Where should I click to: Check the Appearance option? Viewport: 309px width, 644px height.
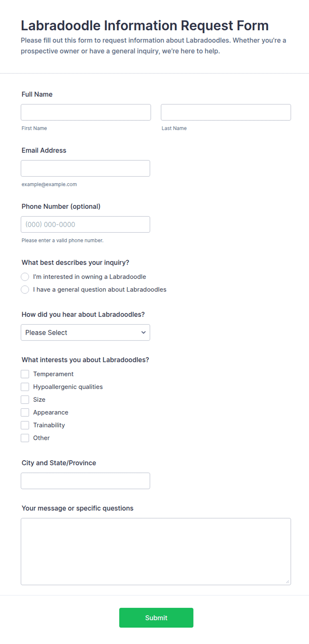pyautogui.click(x=25, y=413)
